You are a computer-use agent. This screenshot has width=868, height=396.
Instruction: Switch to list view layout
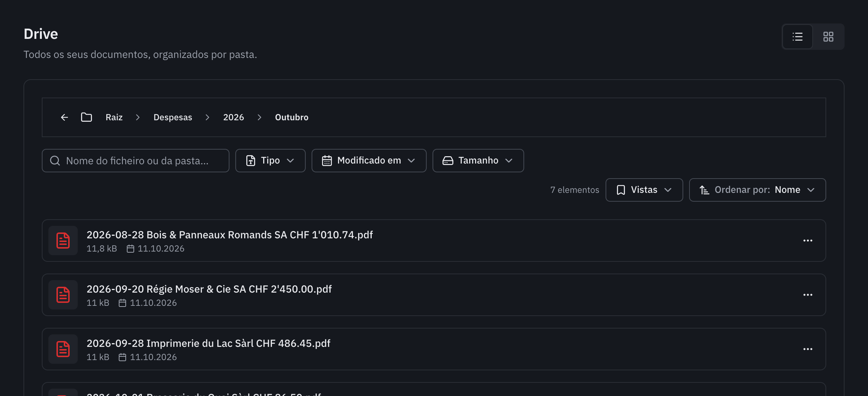click(797, 37)
